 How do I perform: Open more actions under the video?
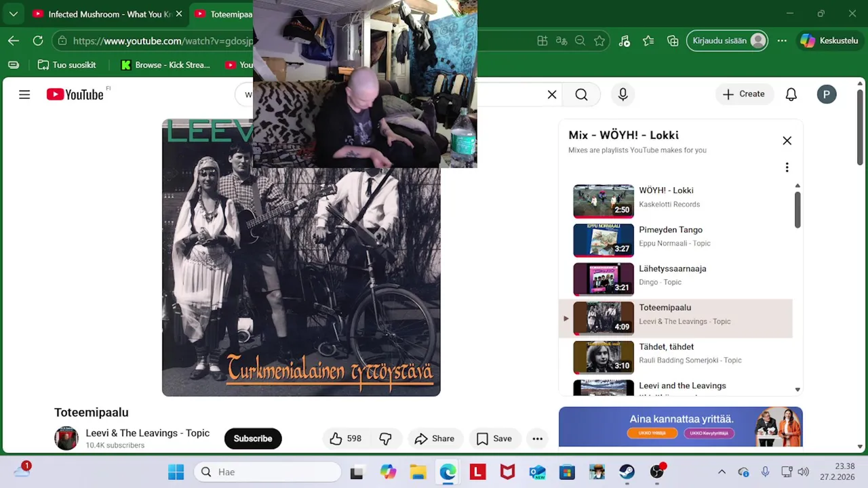(x=537, y=439)
